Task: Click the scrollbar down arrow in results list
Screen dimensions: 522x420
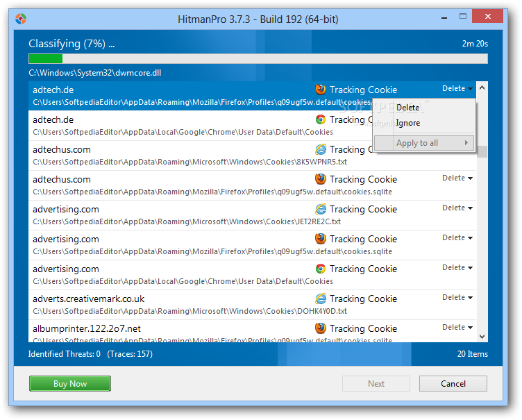Action: (x=482, y=337)
